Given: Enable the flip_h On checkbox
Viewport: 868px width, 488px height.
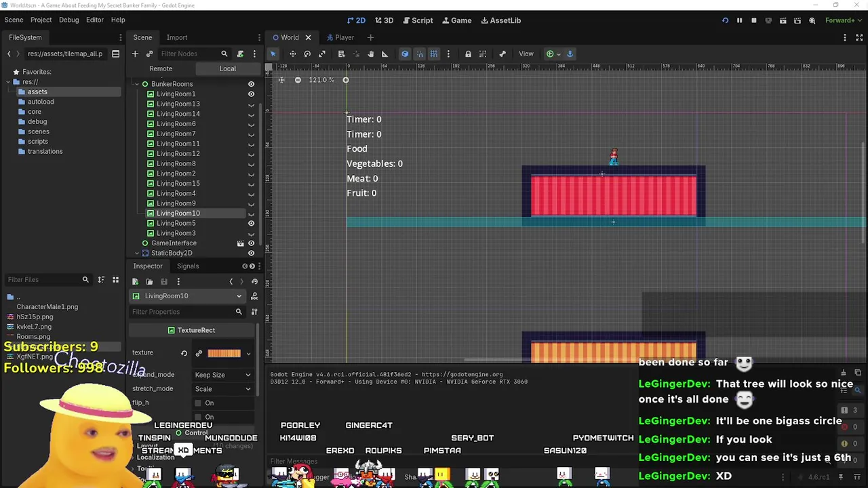Looking at the screenshot, I should (x=199, y=403).
